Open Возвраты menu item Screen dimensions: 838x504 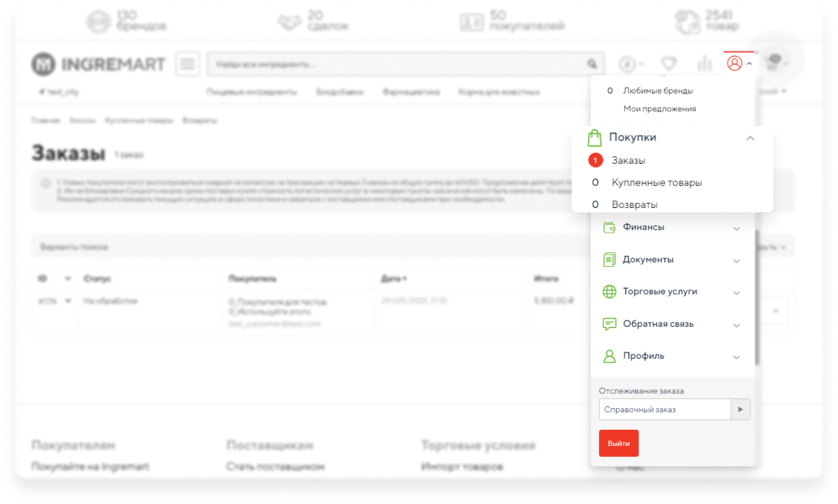(x=634, y=205)
